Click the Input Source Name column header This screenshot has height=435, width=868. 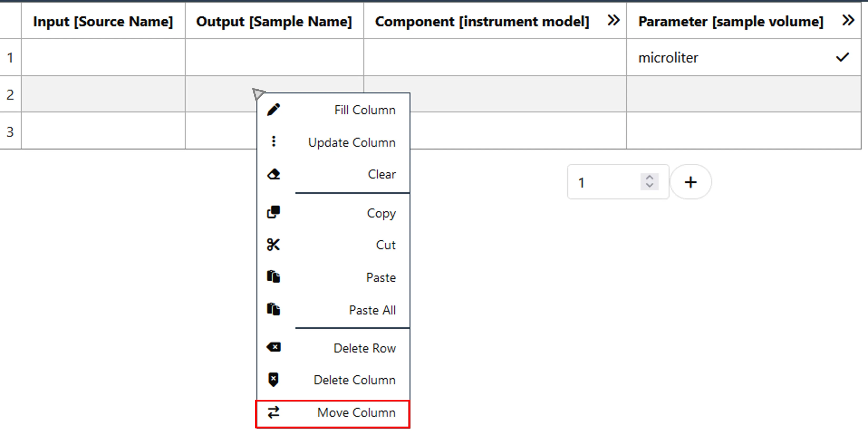(103, 21)
